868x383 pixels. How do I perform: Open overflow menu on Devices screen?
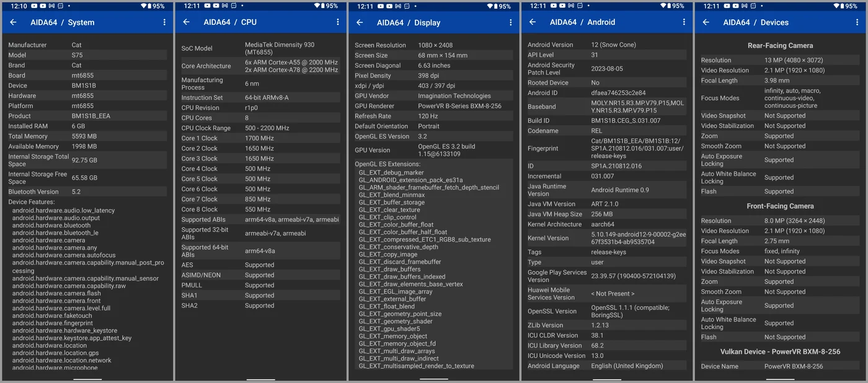coord(857,22)
